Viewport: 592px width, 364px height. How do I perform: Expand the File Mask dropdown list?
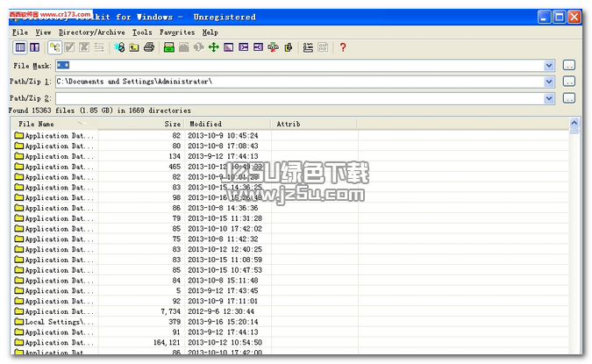(x=549, y=66)
